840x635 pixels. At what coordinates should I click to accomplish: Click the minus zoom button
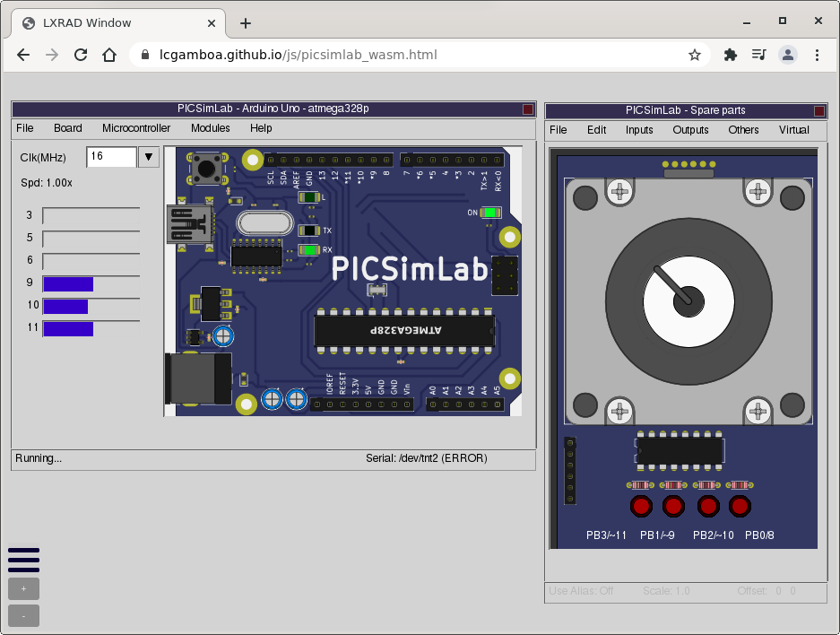23,616
